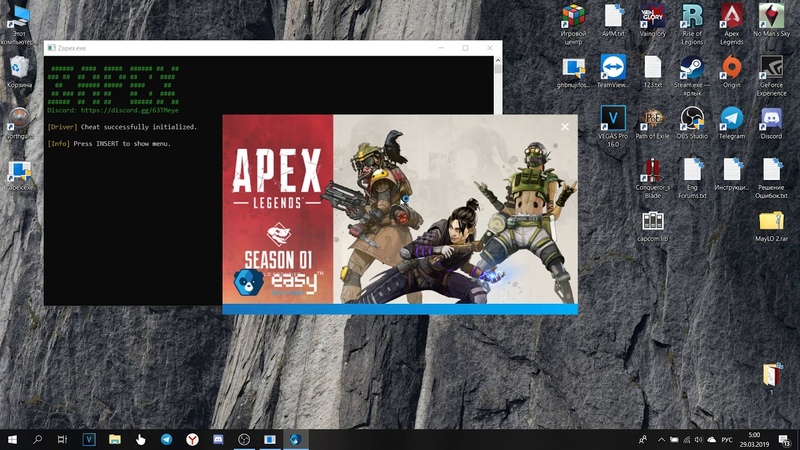Viewport: 800px width, 450px height.
Task: Close the Apex Legends splash window
Action: (565, 127)
